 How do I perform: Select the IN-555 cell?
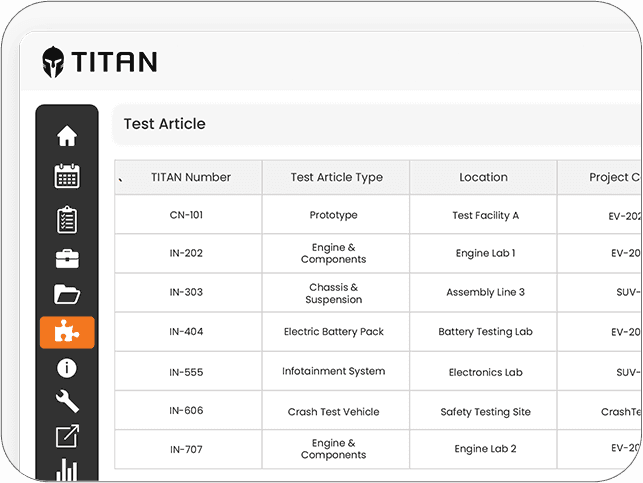[x=188, y=371]
